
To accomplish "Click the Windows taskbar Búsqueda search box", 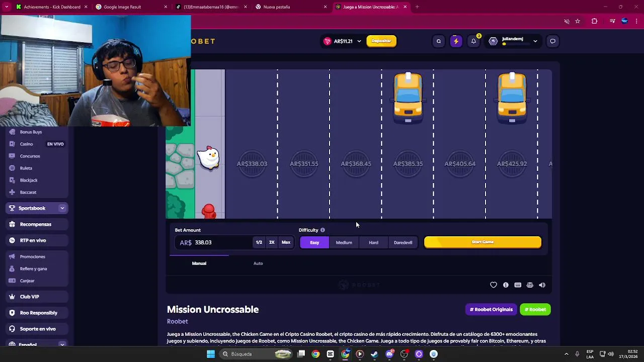I will (256, 354).
